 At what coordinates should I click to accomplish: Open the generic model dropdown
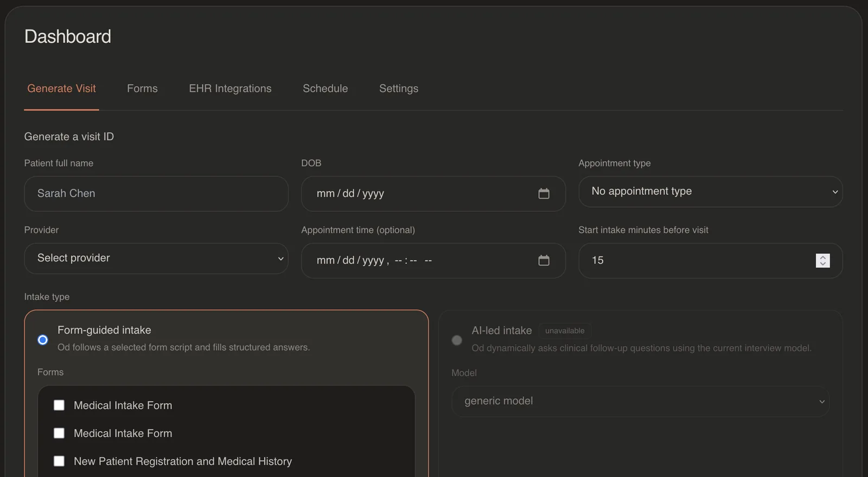coord(640,402)
